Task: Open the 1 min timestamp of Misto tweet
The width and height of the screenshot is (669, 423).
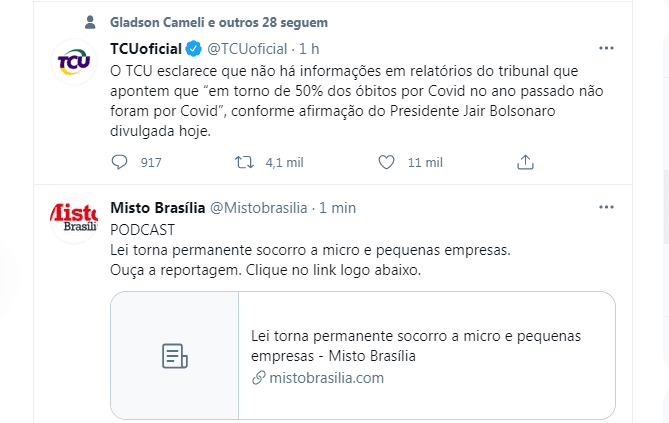Action: (337, 208)
